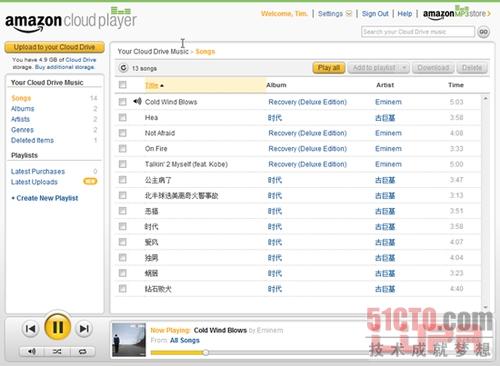Check the box for Talkin' 2 Myself
This screenshot has height=366, width=500.
click(123, 164)
